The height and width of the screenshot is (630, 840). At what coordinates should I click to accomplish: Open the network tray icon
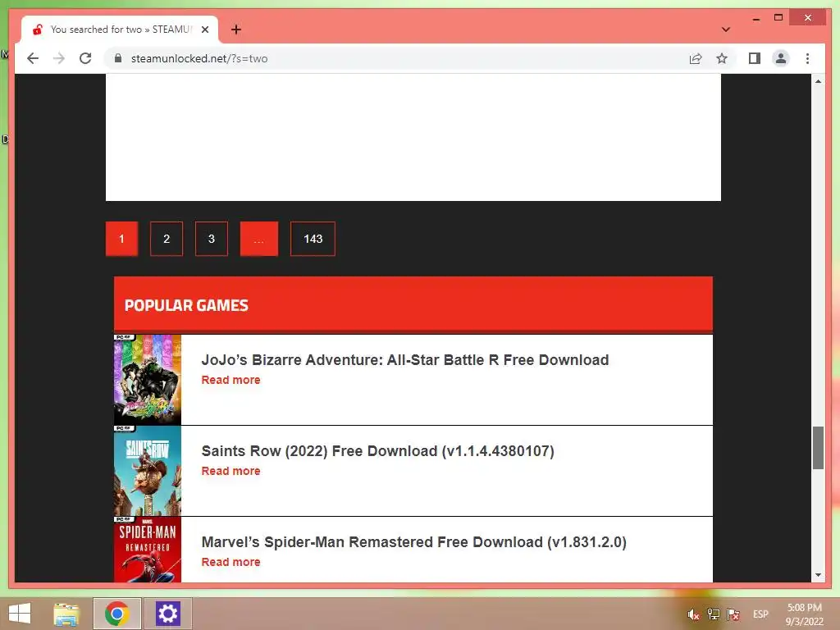pos(714,614)
